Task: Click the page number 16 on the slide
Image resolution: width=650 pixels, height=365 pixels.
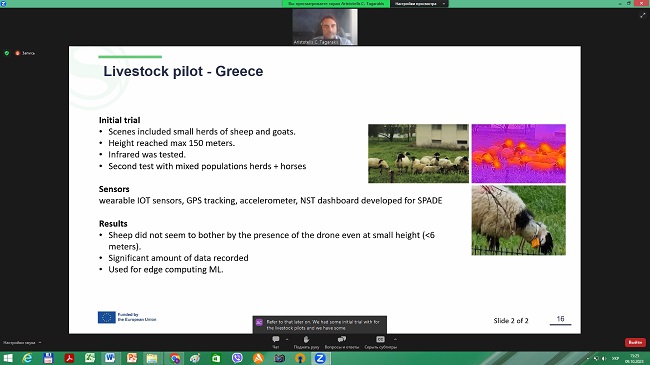Action: click(560, 319)
